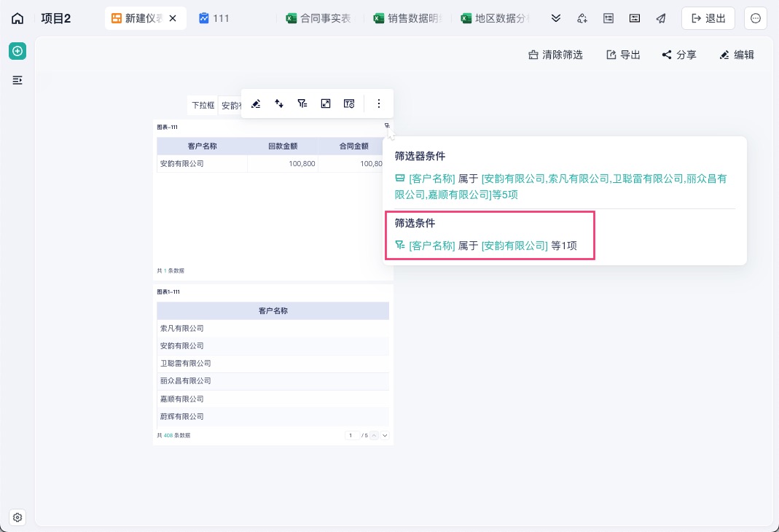Open the 地区数据分析 tab
Viewport: 779px width, 532px height.
(496, 18)
